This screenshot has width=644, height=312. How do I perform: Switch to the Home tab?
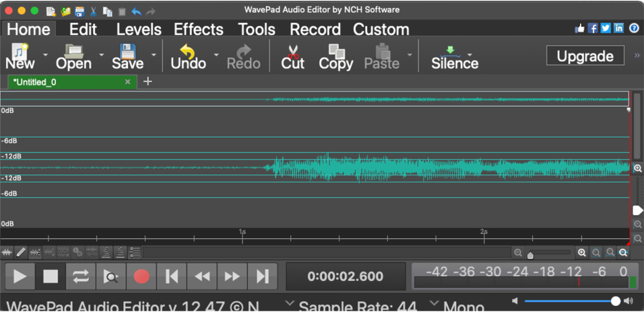pos(29,29)
